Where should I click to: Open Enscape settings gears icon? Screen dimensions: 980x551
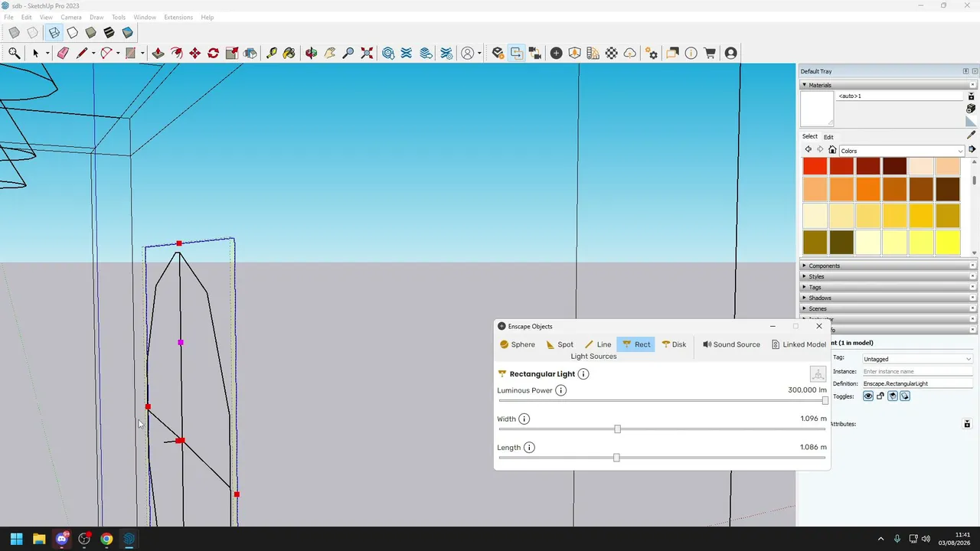pyautogui.click(x=652, y=53)
